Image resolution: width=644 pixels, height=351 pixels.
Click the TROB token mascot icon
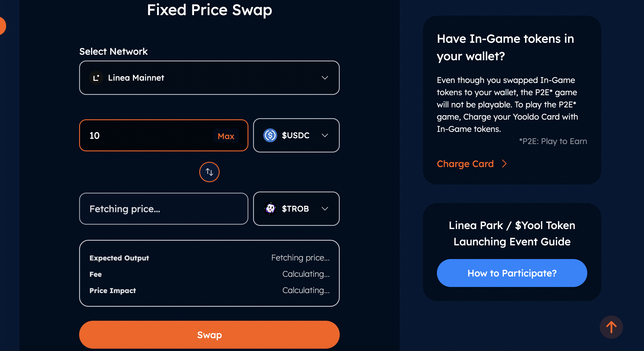point(270,209)
